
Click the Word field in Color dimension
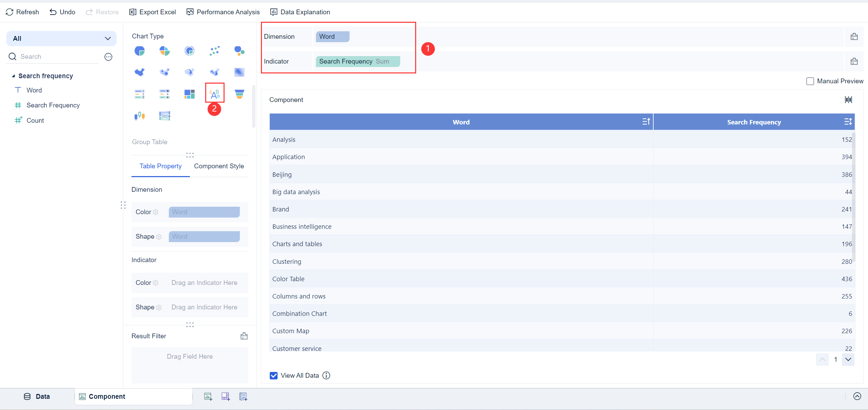click(204, 212)
